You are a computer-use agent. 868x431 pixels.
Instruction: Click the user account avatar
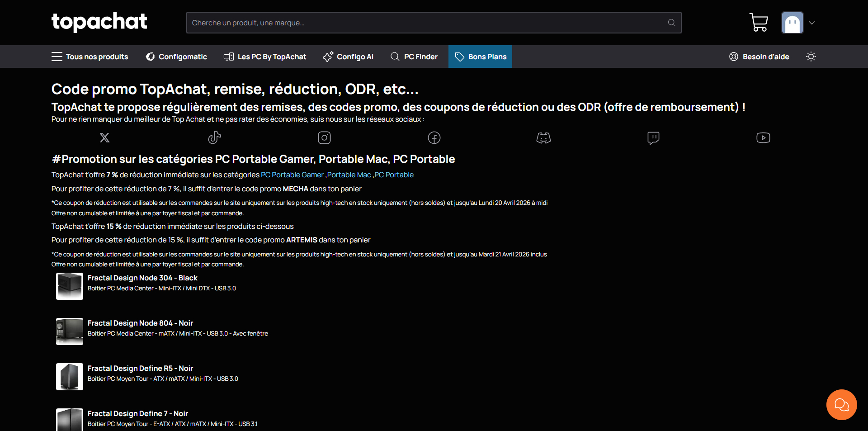point(792,23)
